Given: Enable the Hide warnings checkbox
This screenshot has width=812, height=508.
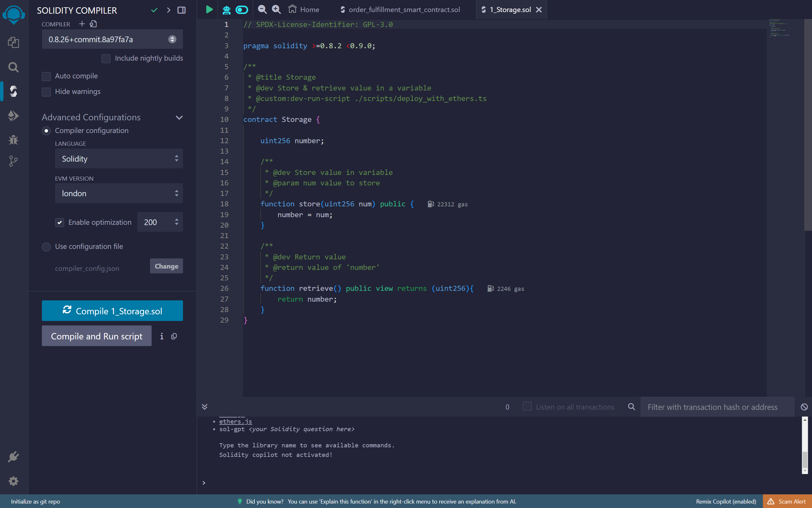Looking at the screenshot, I should point(46,92).
